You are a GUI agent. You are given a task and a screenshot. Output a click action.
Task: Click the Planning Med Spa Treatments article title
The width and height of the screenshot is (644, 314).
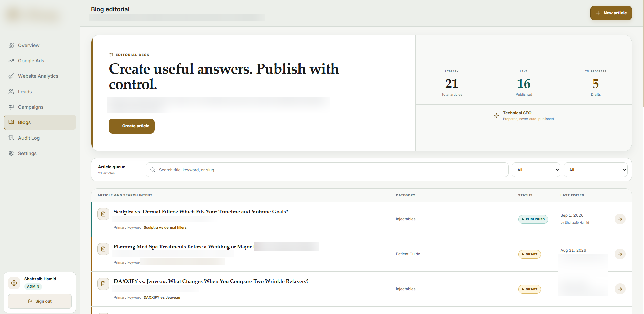tap(183, 247)
